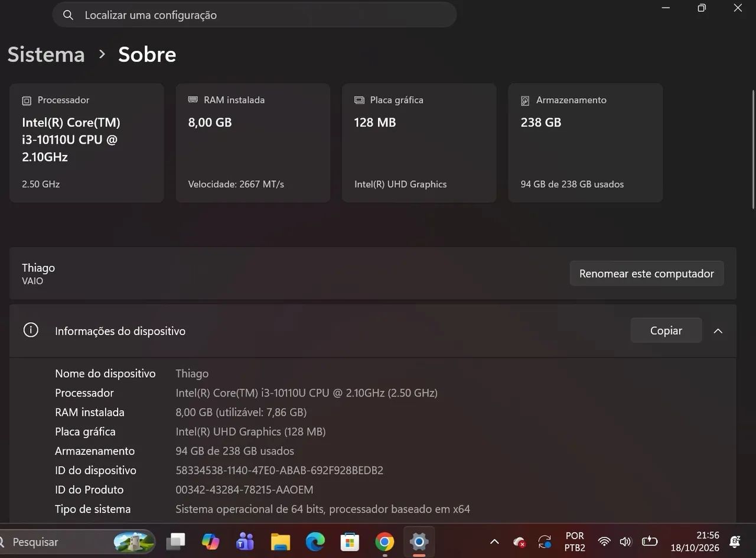Screen dimensions: 756x558
Task: Launch Copilot from the taskbar
Action: point(210,541)
